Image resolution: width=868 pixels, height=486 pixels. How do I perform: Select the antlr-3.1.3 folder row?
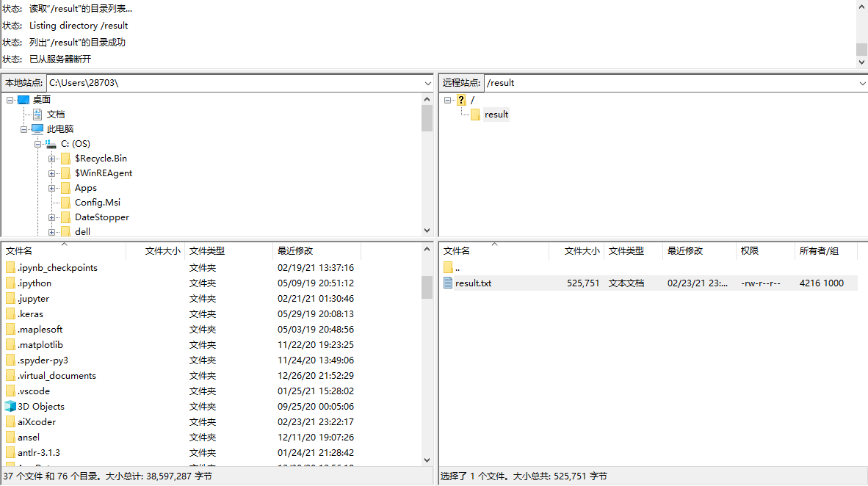[x=211, y=453]
